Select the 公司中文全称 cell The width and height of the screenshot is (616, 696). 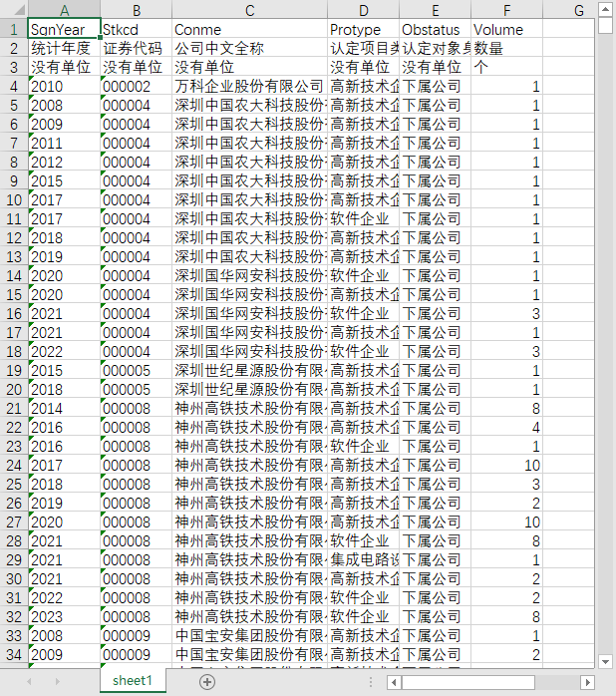click(249, 48)
